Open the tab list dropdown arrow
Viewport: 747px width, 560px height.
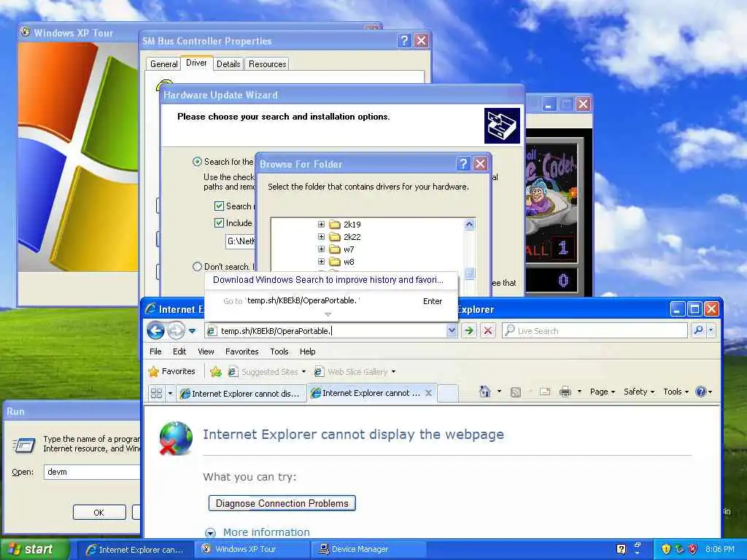coord(170,393)
